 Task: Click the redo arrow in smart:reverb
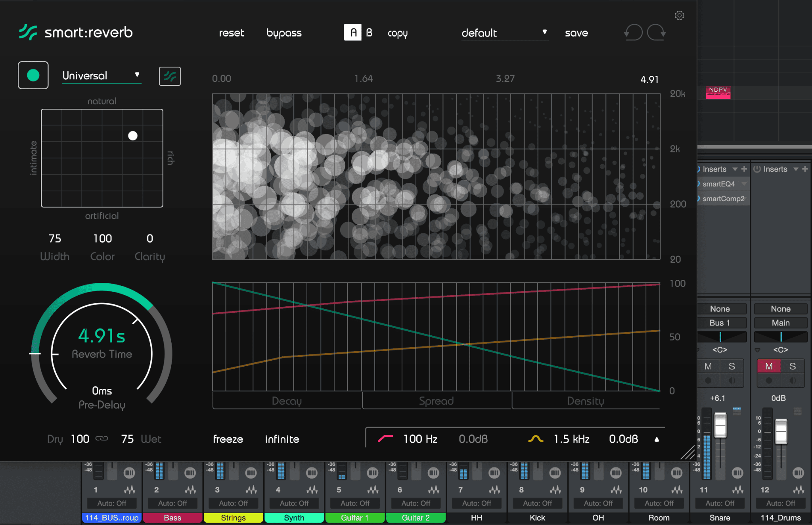click(x=656, y=32)
